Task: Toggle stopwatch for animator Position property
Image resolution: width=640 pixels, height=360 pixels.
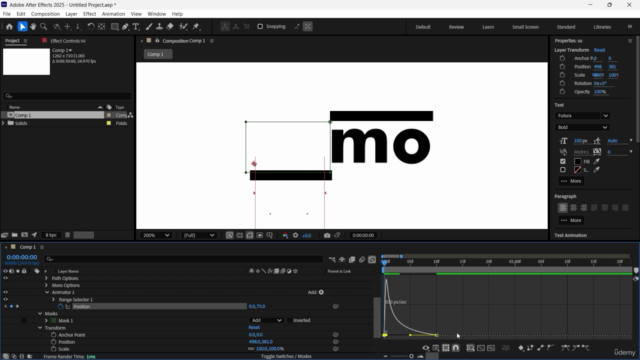Action: click(x=60, y=307)
